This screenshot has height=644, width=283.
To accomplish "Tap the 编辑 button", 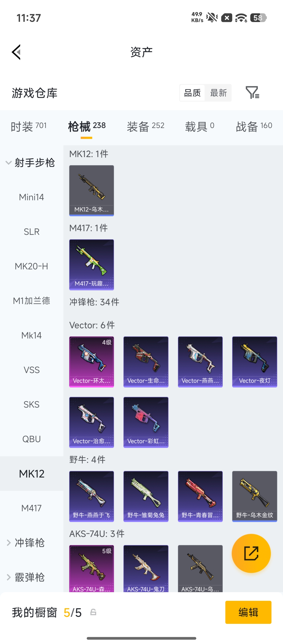I will (x=248, y=612).
